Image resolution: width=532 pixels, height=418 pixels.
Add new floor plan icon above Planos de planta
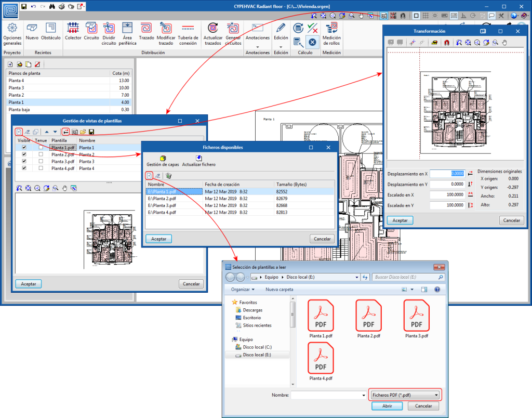pos(10,64)
